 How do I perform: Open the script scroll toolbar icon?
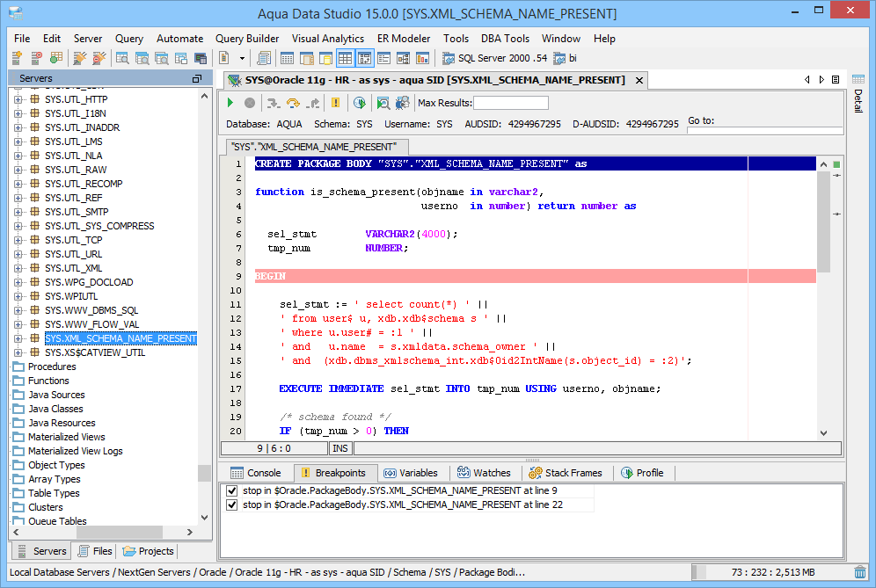click(x=264, y=58)
